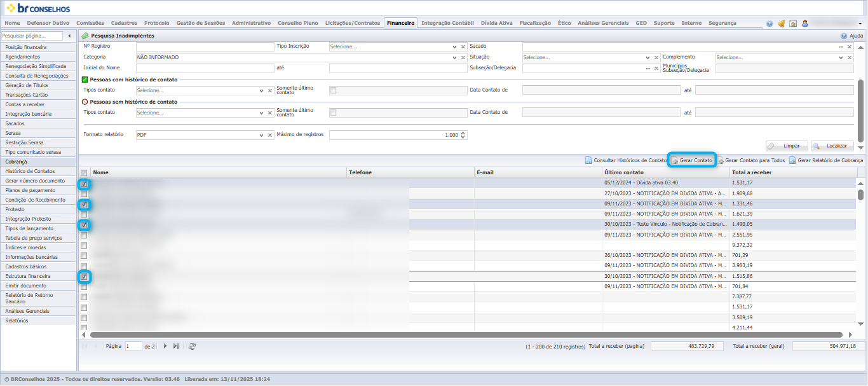Clear the Formato relatório value with X
The height and width of the screenshot is (386, 868).
point(270,135)
